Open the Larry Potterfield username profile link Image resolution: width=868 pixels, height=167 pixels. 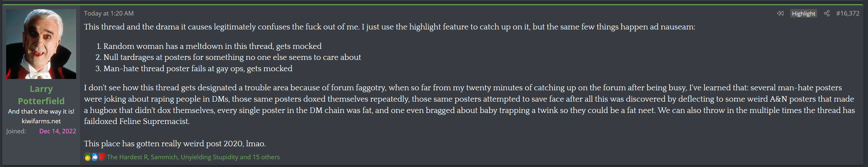click(41, 95)
